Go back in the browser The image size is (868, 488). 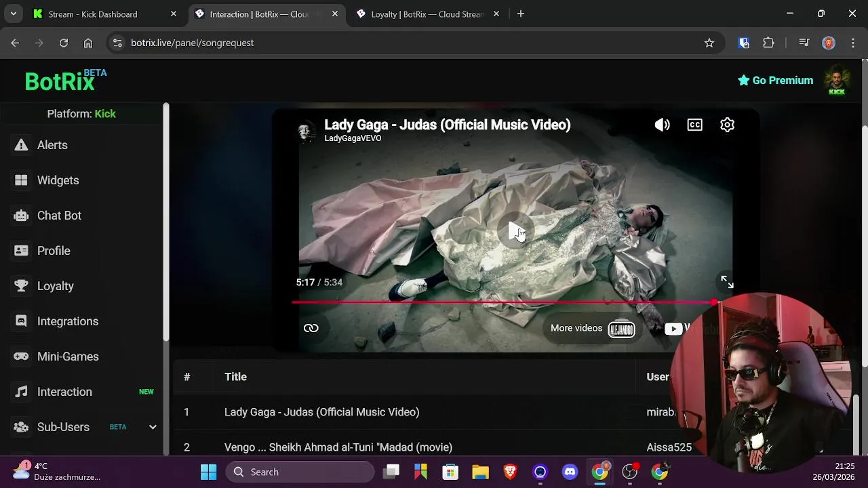pyautogui.click(x=15, y=43)
